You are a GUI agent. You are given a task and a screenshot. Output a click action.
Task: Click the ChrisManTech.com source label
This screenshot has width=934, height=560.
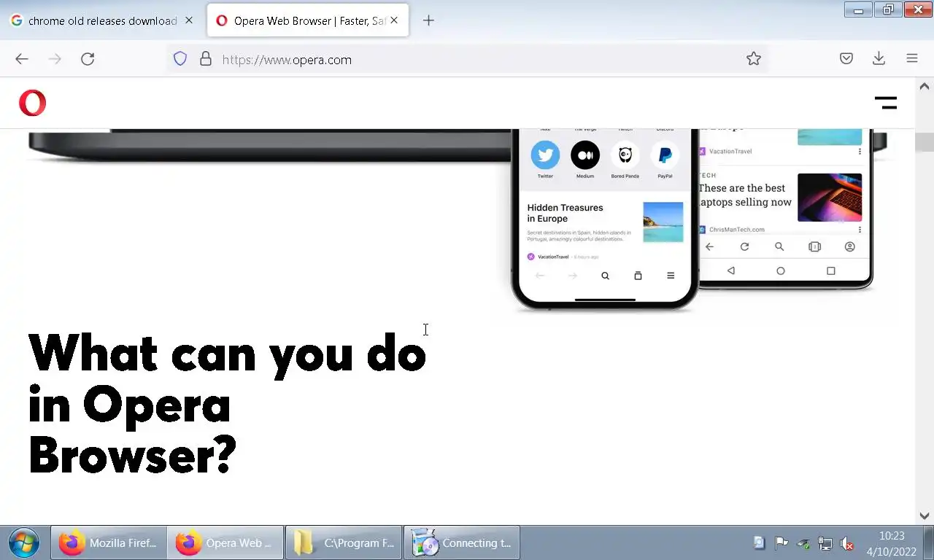736,229
